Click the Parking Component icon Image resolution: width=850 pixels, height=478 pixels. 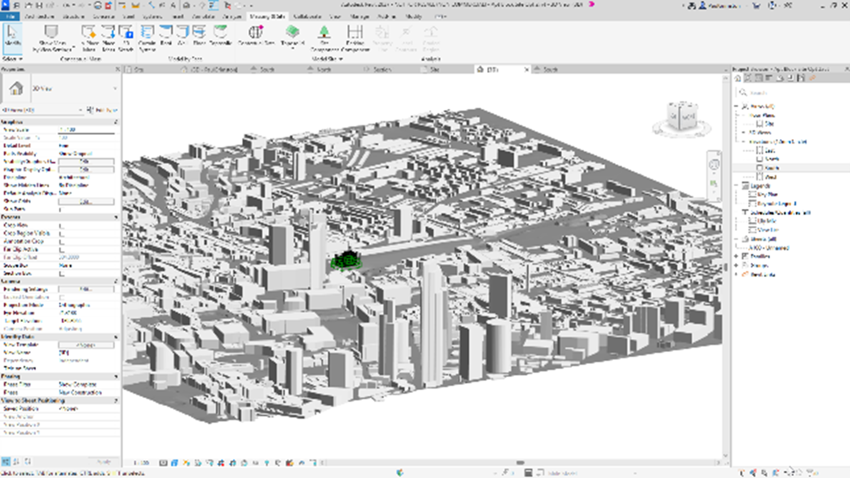[x=355, y=33]
